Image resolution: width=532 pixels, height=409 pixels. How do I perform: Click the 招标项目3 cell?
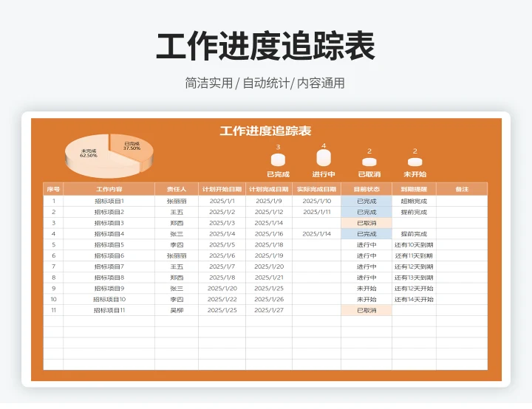click(x=109, y=223)
